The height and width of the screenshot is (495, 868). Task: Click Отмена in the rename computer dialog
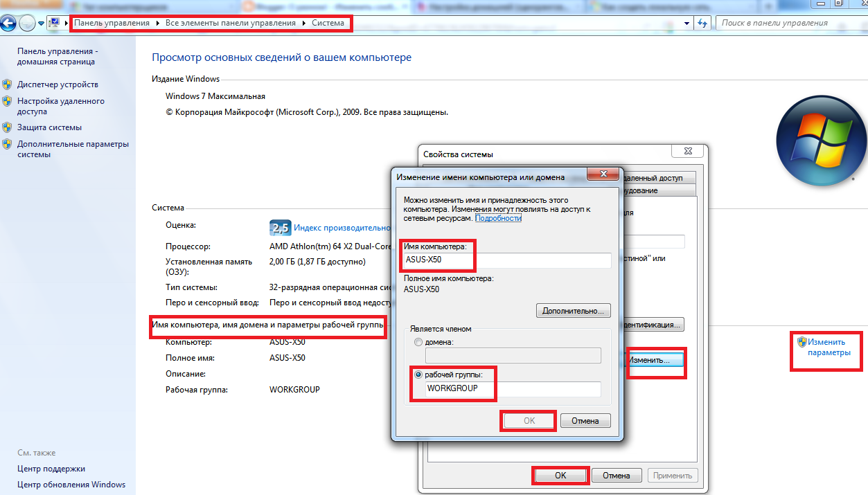pyautogui.click(x=585, y=420)
